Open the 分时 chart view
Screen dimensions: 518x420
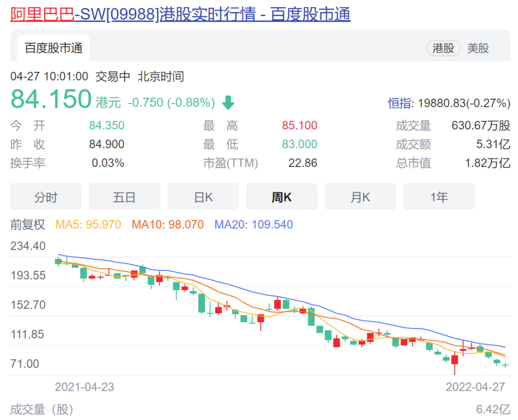click(x=46, y=196)
